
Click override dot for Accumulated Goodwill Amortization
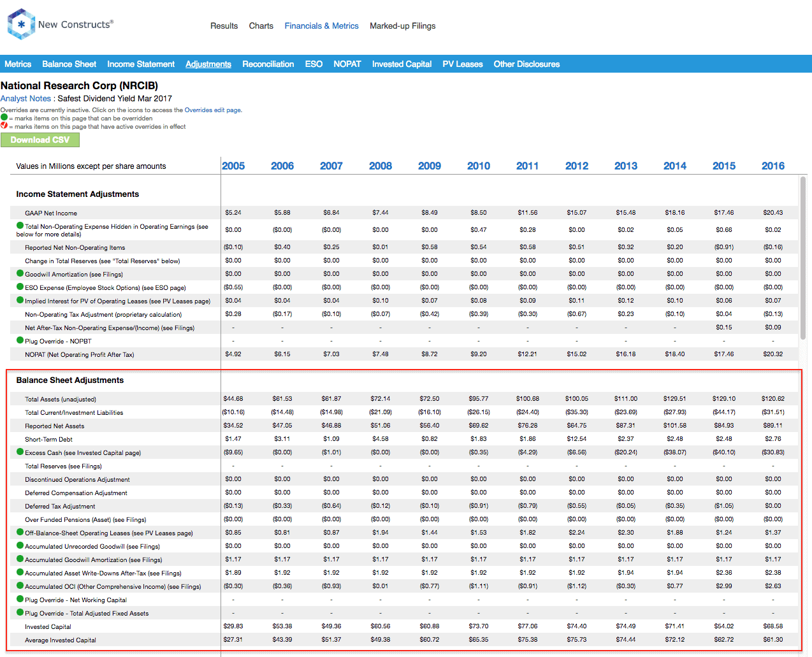coord(20,559)
